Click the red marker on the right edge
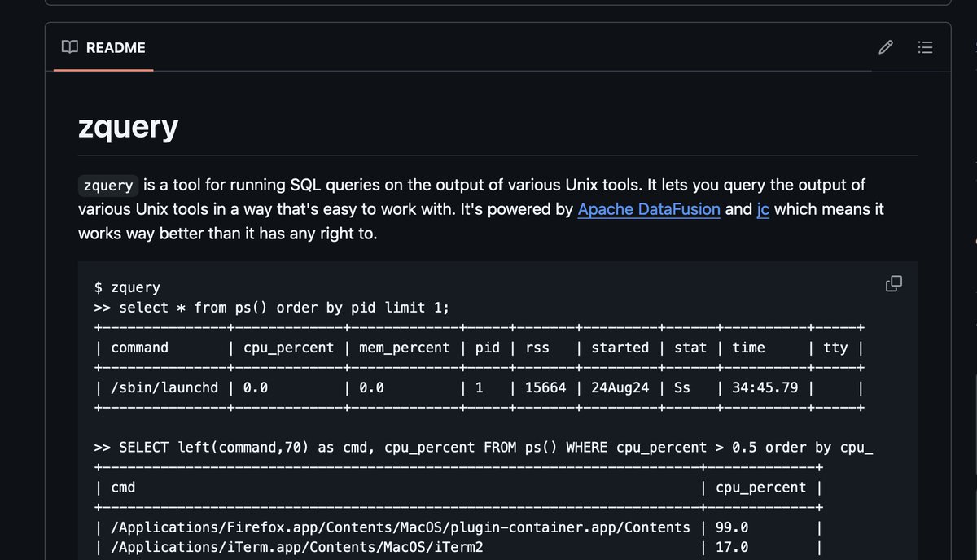Image resolution: width=977 pixels, height=560 pixels. [x=974, y=242]
